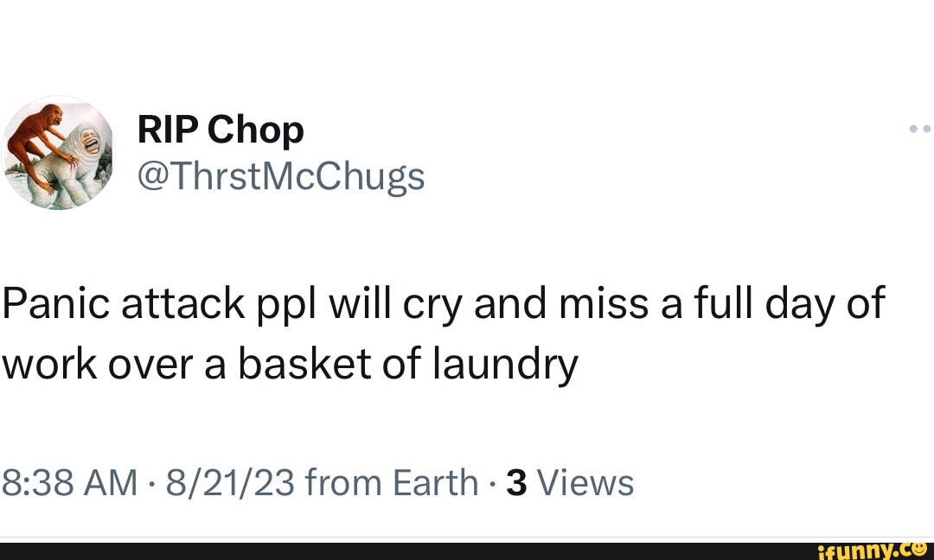Click the word 'Views' in tweet footer
Viewport: 934px width, 560px height.
[585, 482]
